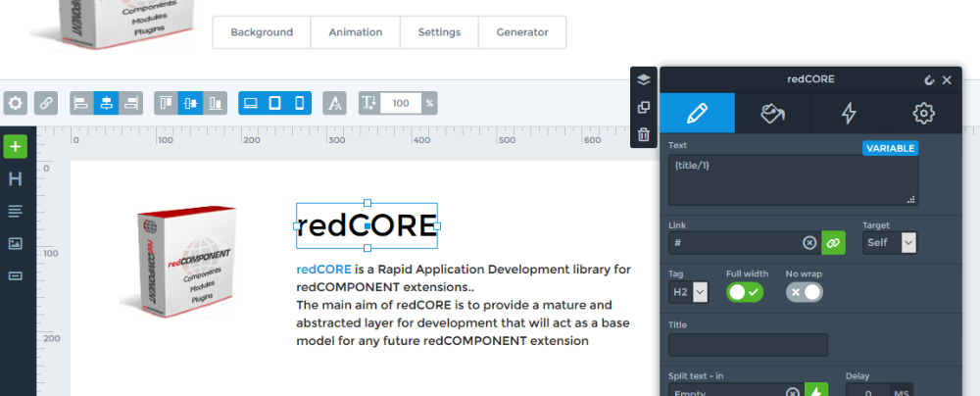The width and height of the screenshot is (980, 396).
Task: Clear the Split text - in field
Action: pos(793,393)
